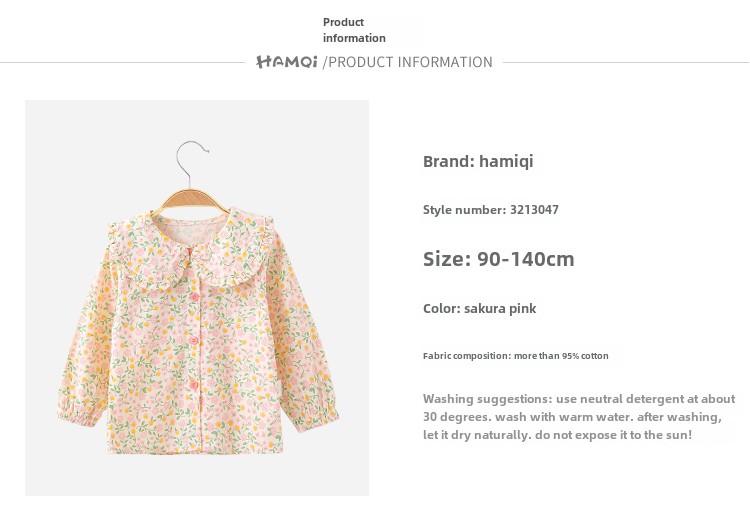Open the floral blouse product photo
Screen dimensions: 750x521
pyautogui.click(x=197, y=298)
